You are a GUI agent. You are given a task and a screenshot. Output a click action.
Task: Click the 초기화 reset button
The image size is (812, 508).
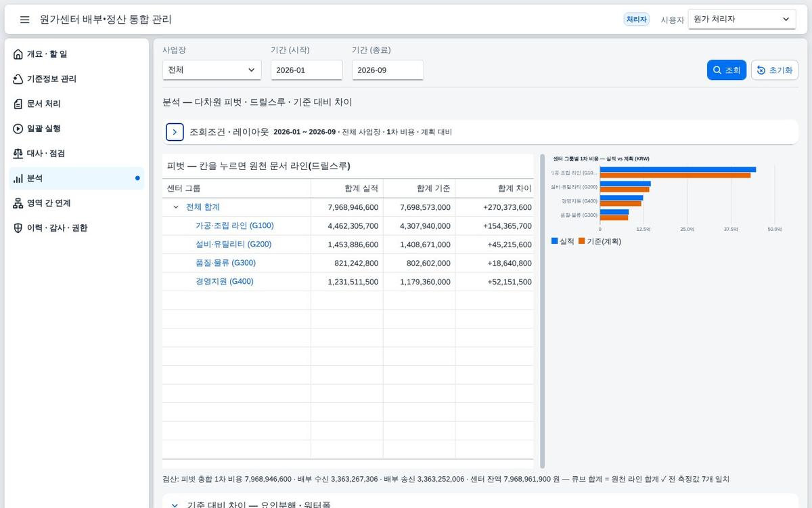click(x=775, y=70)
